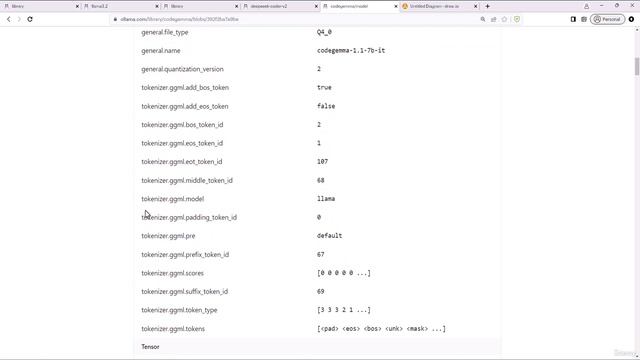The image size is (640, 360).
Task: Open the zoom magnifier icon in address bar
Action: click(x=483, y=19)
